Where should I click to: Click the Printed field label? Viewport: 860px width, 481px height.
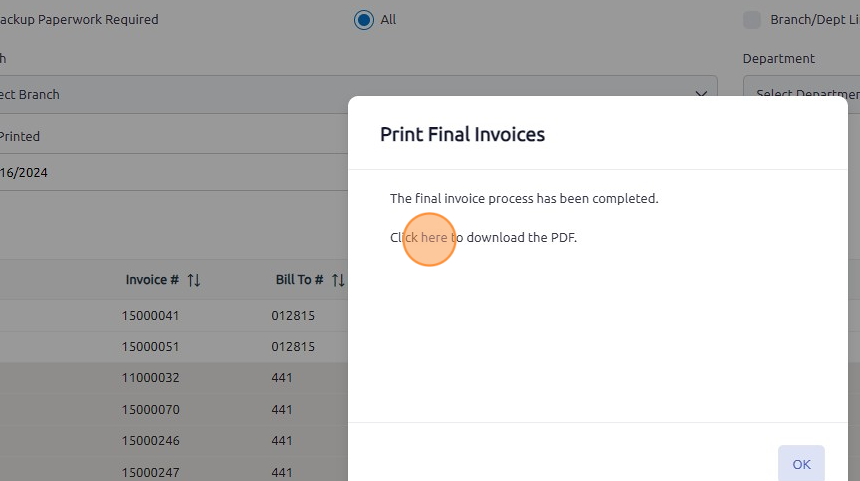pos(20,137)
